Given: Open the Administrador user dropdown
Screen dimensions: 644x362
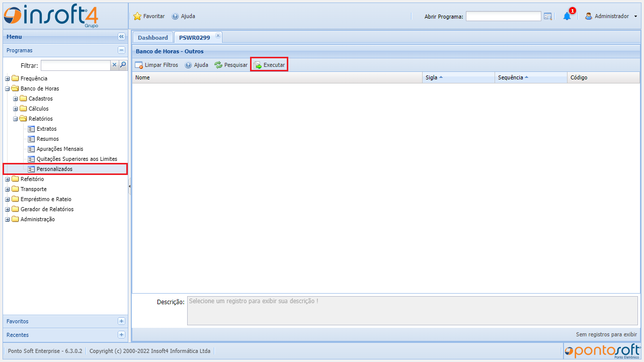Looking at the screenshot, I should 611,16.
